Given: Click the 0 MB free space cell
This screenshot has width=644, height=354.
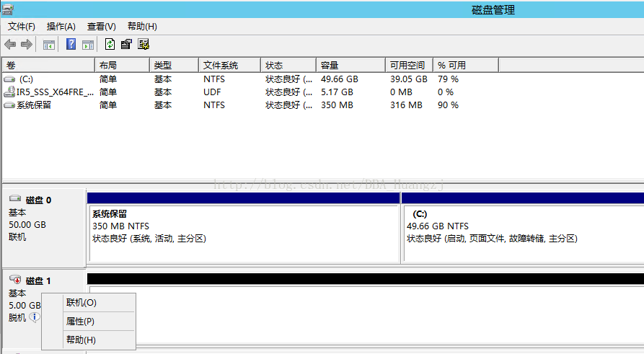Looking at the screenshot, I should click(401, 92).
